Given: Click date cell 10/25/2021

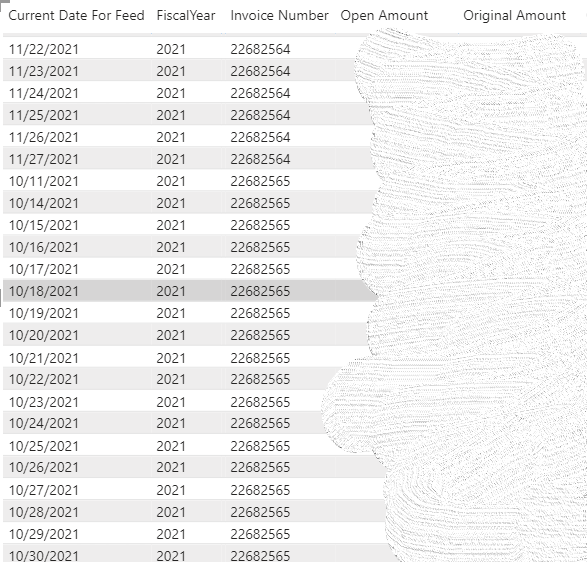Looking at the screenshot, I should (x=44, y=446).
